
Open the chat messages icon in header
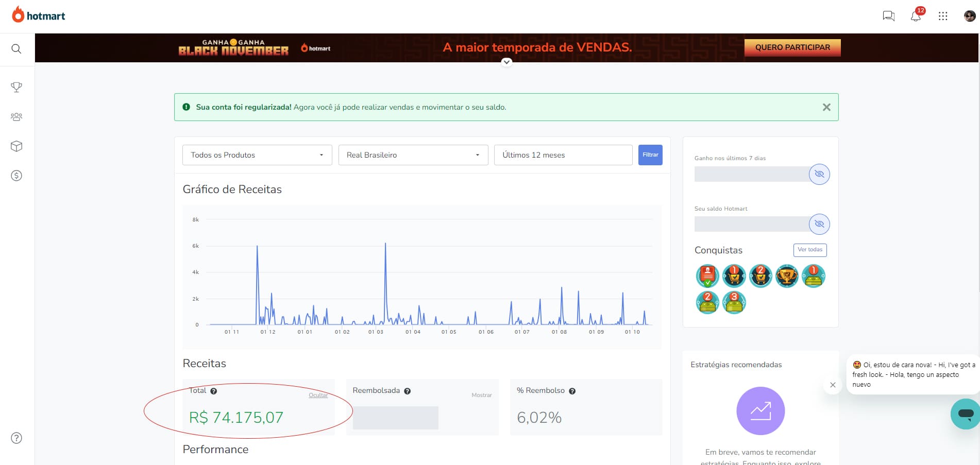point(888,16)
